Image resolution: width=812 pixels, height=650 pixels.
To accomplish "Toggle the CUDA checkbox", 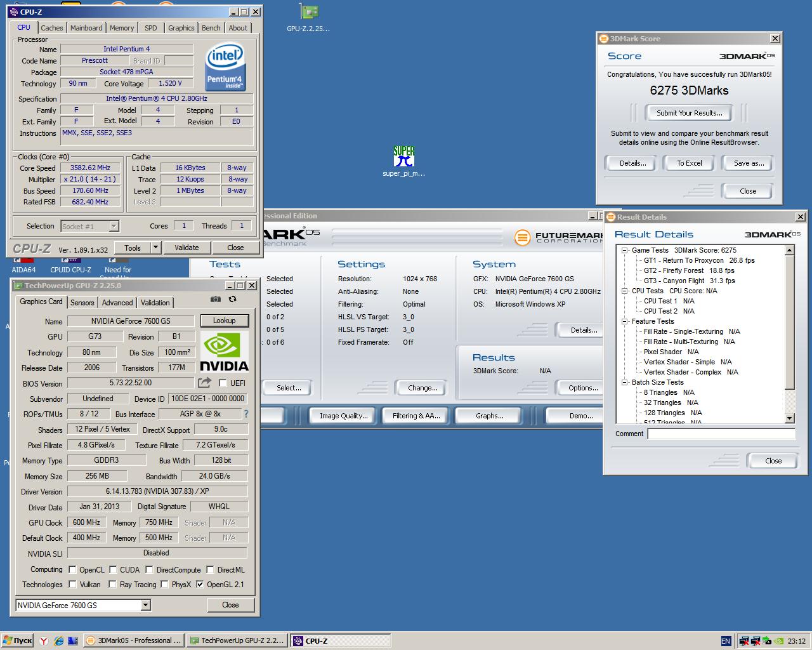I will coord(113,570).
